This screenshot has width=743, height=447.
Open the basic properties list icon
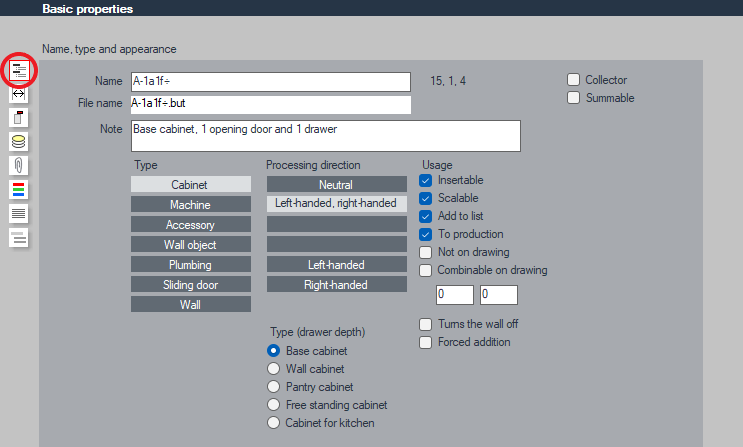[19, 70]
